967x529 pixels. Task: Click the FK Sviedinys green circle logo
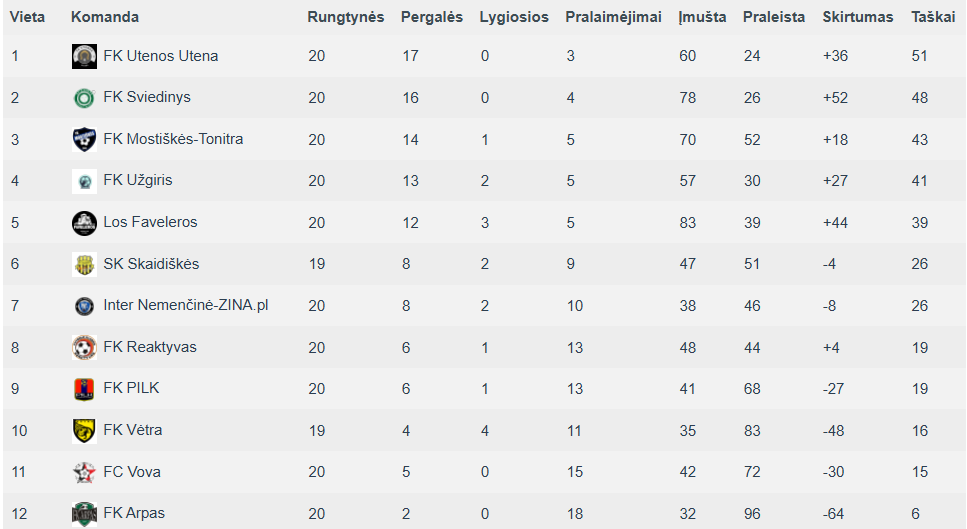pyautogui.click(x=84, y=98)
